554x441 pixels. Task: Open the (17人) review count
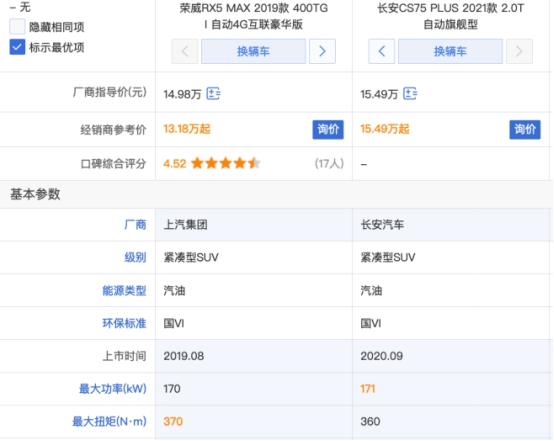[329, 164]
